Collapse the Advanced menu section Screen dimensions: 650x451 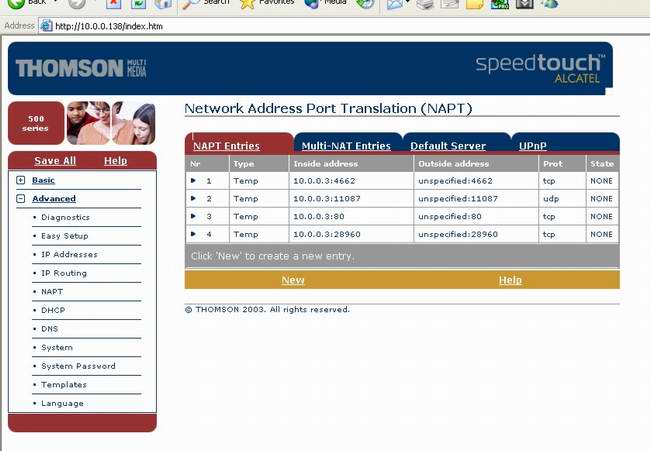(20, 199)
